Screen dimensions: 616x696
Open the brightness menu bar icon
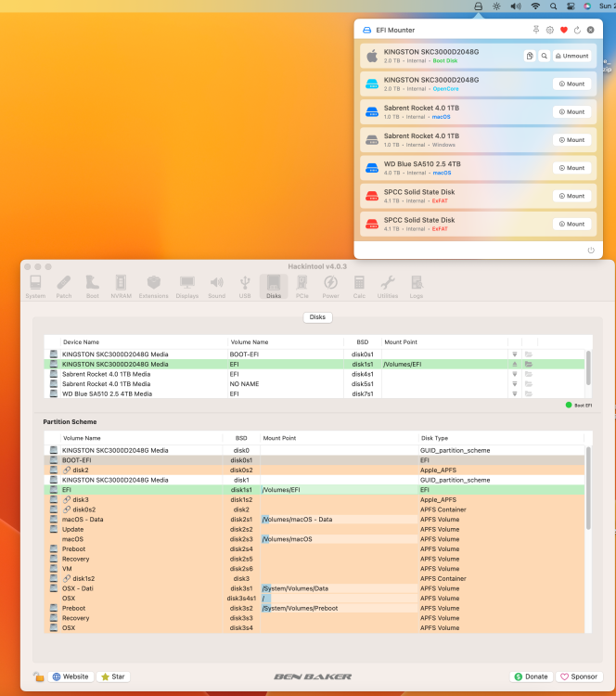496,6
